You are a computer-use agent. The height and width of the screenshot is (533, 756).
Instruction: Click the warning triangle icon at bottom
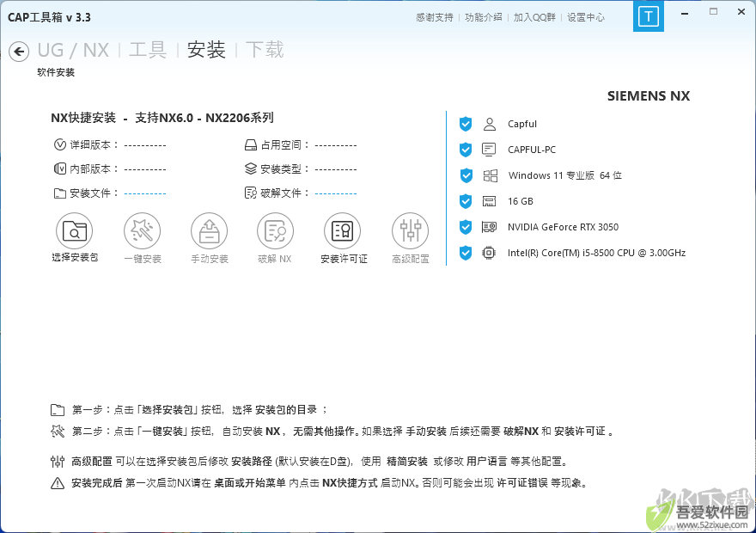[x=58, y=483]
